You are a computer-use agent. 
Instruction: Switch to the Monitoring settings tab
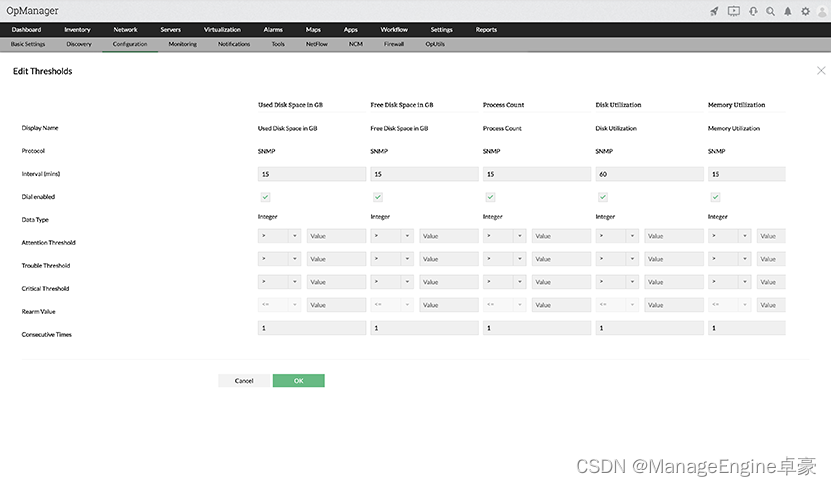pyautogui.click(x=182, y=44)
